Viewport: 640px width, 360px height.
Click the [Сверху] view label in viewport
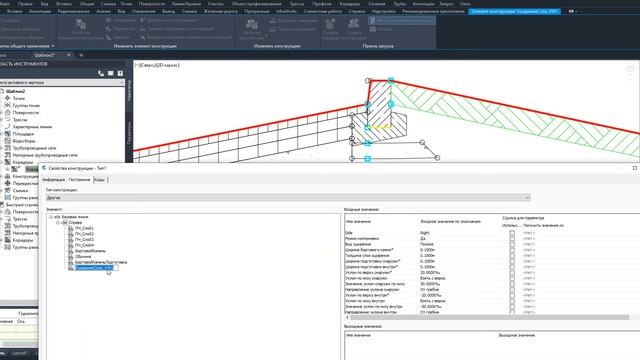147,65
